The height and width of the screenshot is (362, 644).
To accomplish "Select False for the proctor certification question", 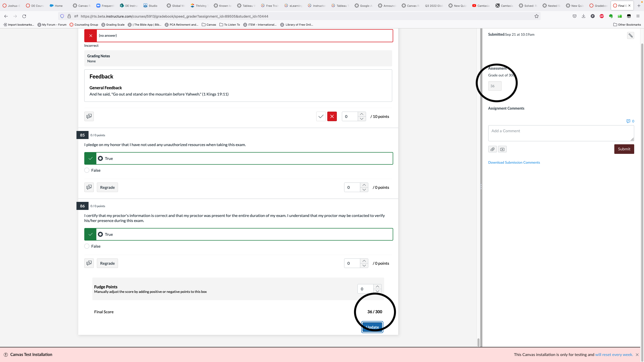I will [x=87, y=246].
